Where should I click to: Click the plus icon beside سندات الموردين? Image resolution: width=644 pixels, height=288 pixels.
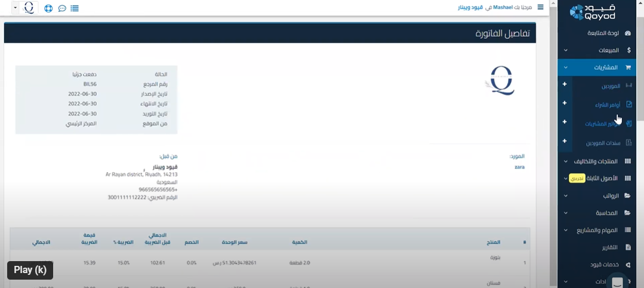[x=565, y=142]
